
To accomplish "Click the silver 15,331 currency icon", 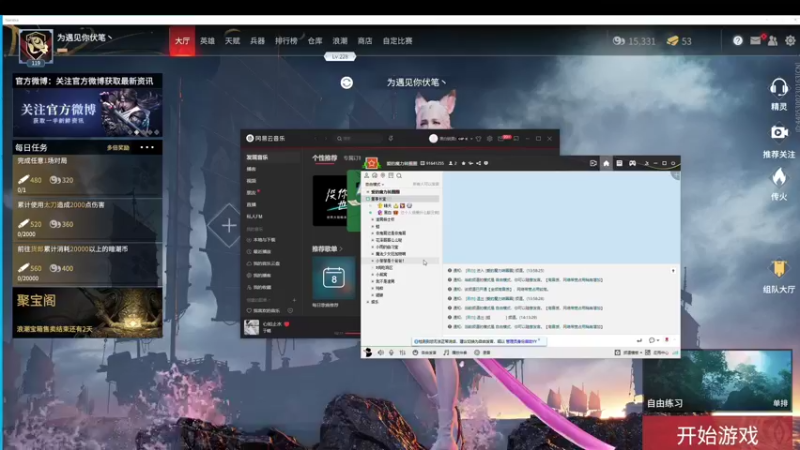I will point(618,41).
